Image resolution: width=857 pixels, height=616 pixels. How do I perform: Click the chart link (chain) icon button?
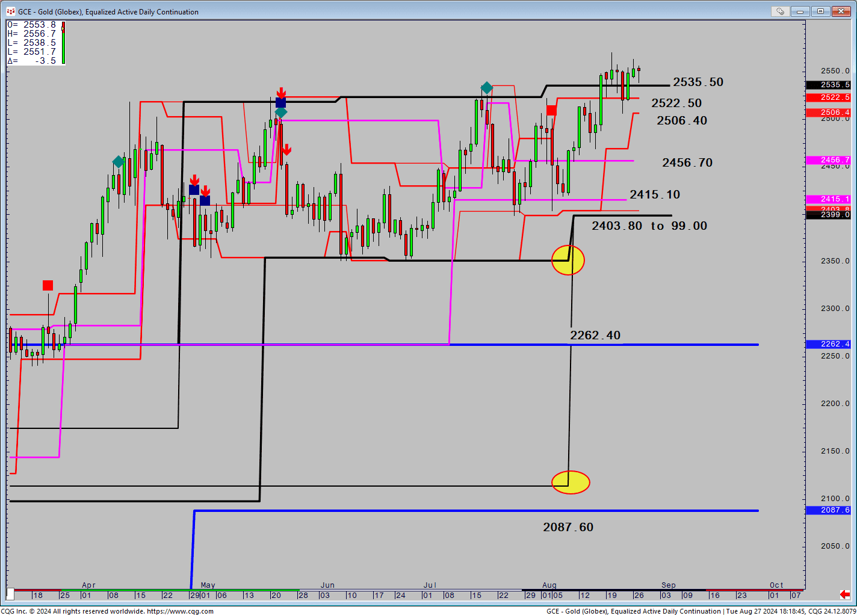(x=780, y=11)
